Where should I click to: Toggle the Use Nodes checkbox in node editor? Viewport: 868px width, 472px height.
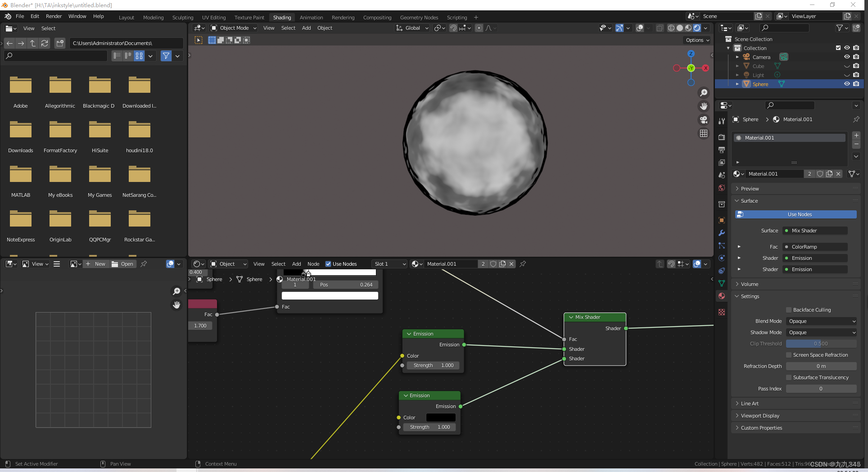pos(328,264)
